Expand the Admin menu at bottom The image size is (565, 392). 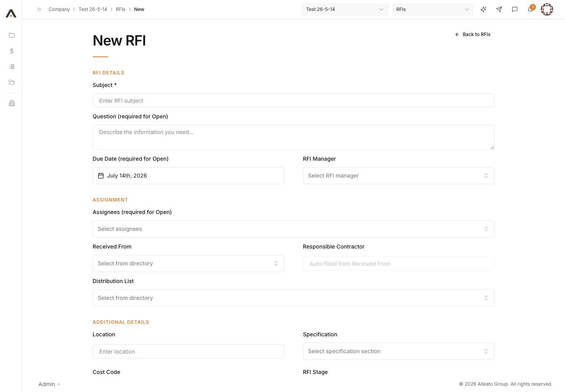pos(49,384)
